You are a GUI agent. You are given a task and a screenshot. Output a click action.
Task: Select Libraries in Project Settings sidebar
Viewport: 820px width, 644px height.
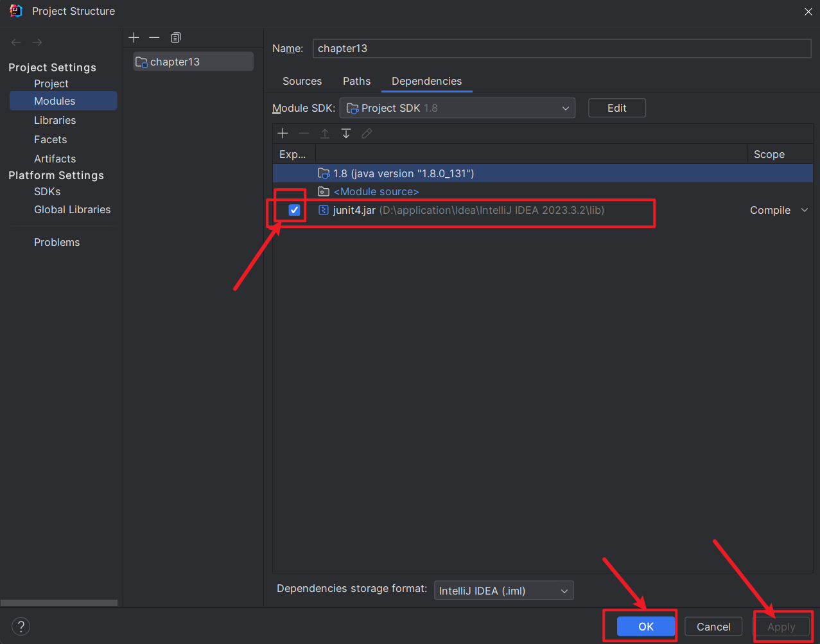tap(55, 120)
